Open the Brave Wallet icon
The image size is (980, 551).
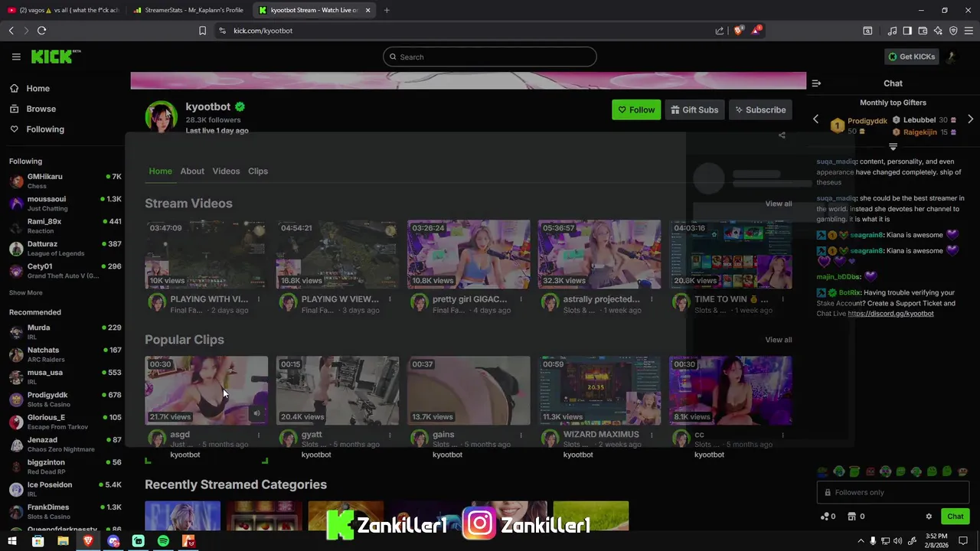click(x=923, y=31)
